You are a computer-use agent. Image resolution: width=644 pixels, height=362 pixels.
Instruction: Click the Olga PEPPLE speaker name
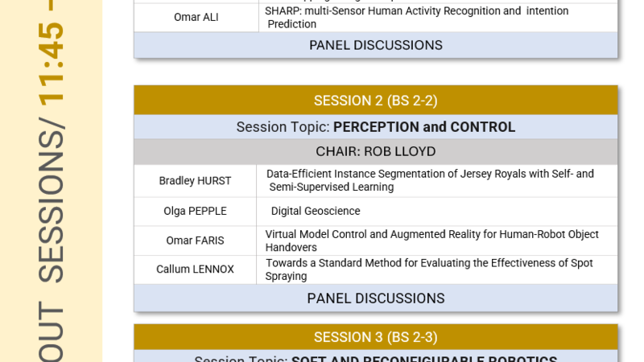pos(195,212)
